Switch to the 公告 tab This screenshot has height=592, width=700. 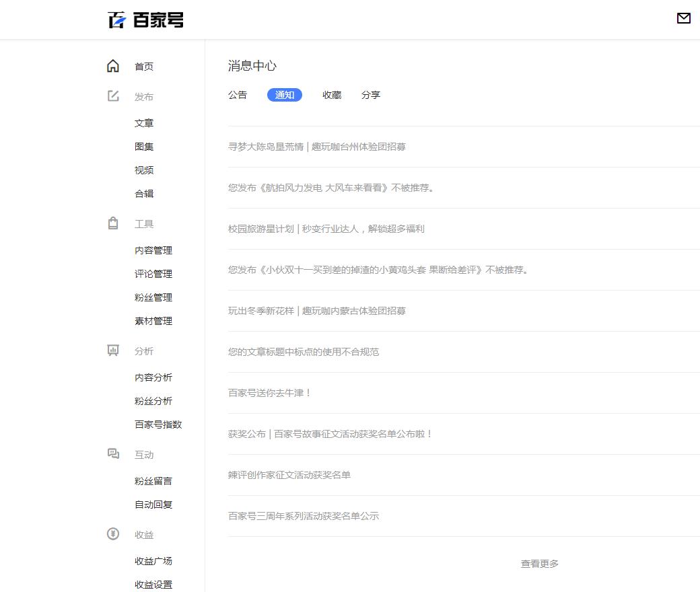(238, 95)
